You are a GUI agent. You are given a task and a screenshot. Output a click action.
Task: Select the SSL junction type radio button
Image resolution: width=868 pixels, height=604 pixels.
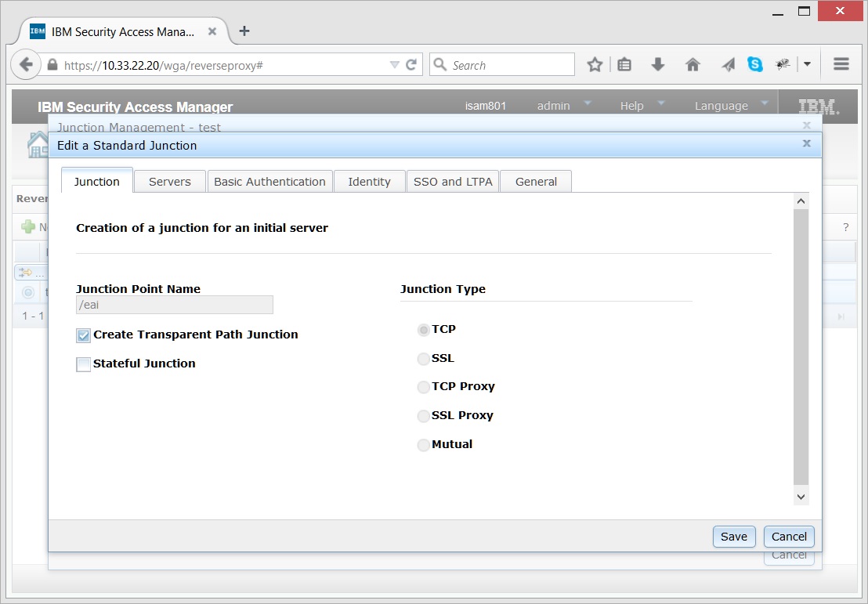tap(423, 358)
